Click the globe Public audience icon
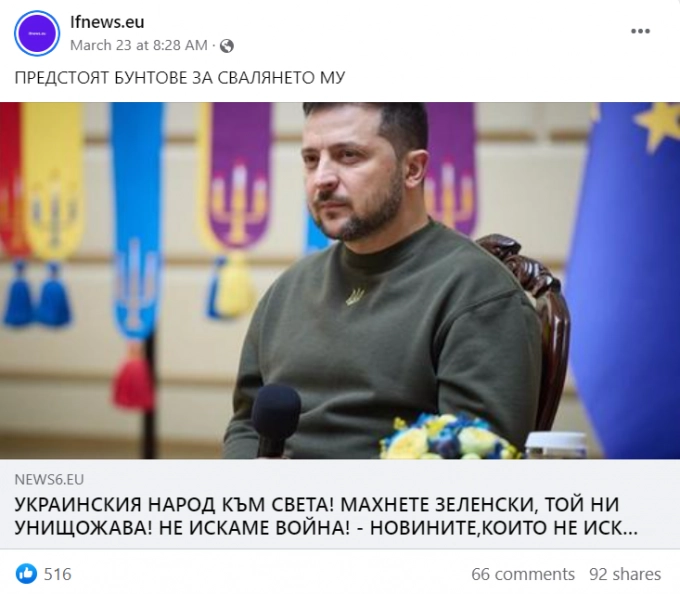Viewport: 680px width, 594px height. pyautogui.click(x=227, y=46)
